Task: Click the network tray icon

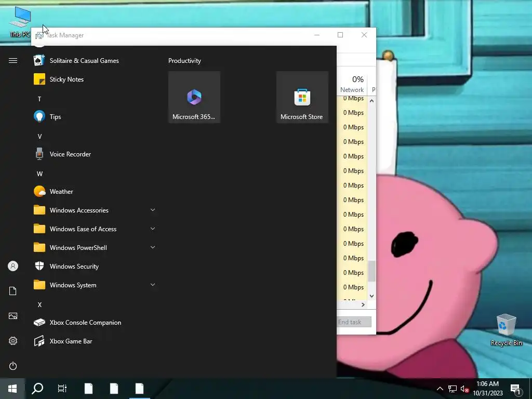Action: click(x=453, y=389)
